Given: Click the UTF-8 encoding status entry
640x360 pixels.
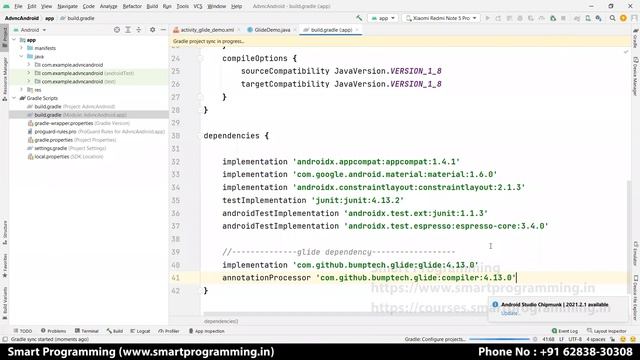Looking at the screenshot, I should pyautogui.click(x=575, y=339).
